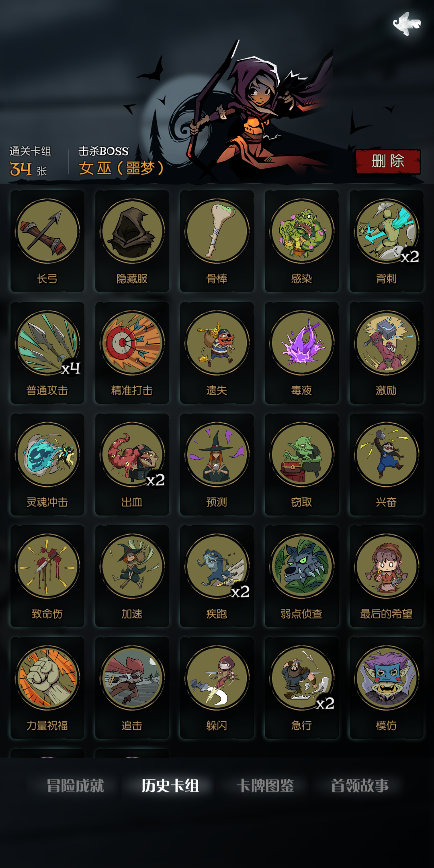Open the 隐藏服 hooded cloak card

tap(132, 241)
